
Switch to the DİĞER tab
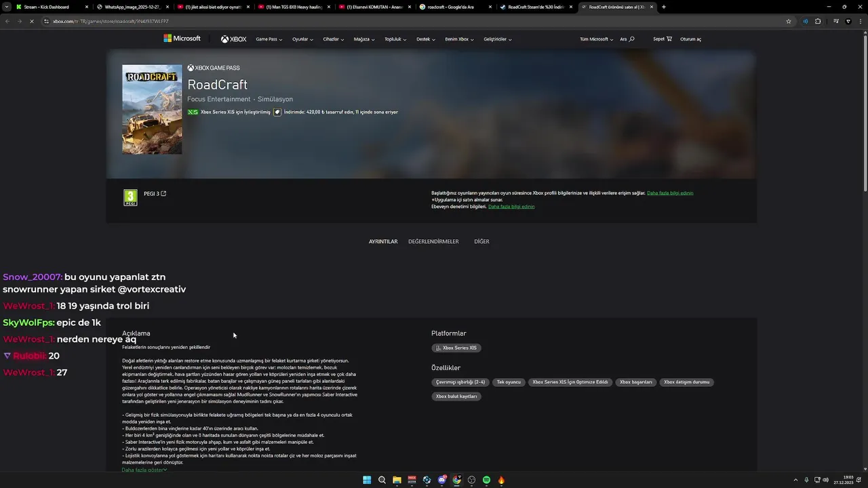pos(481,241)
